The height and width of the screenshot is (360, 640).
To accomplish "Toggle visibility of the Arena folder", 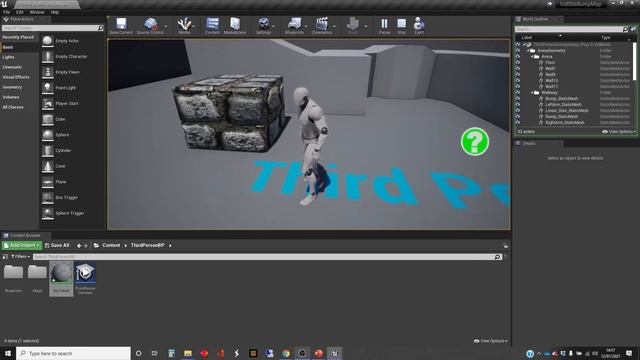I will [518, 57].
